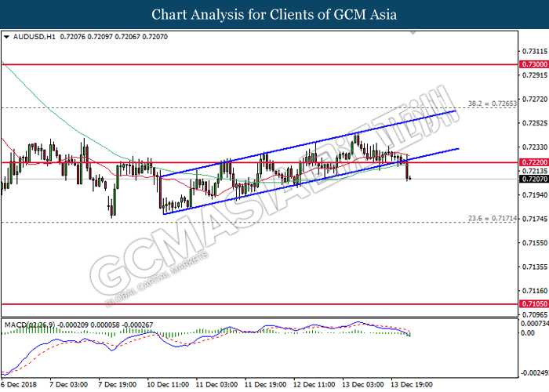
Task: Click the MACD(12,26,9) indicator label
Action: point(30,325)
